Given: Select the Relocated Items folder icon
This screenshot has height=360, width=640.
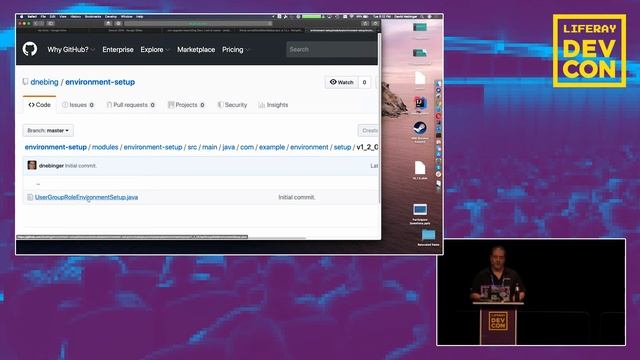Looking at the screenshot, I should pyautogui.click(x=428, y=236).
